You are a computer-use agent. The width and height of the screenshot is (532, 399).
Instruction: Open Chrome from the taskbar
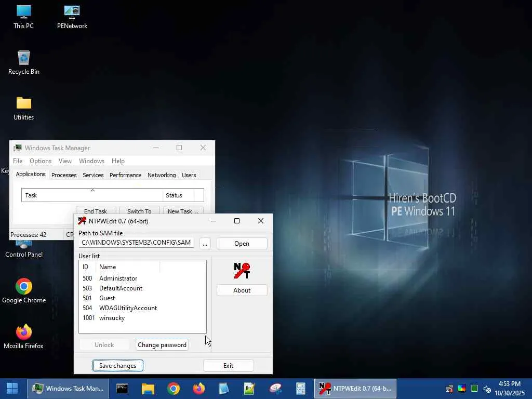tap(174, 389)
